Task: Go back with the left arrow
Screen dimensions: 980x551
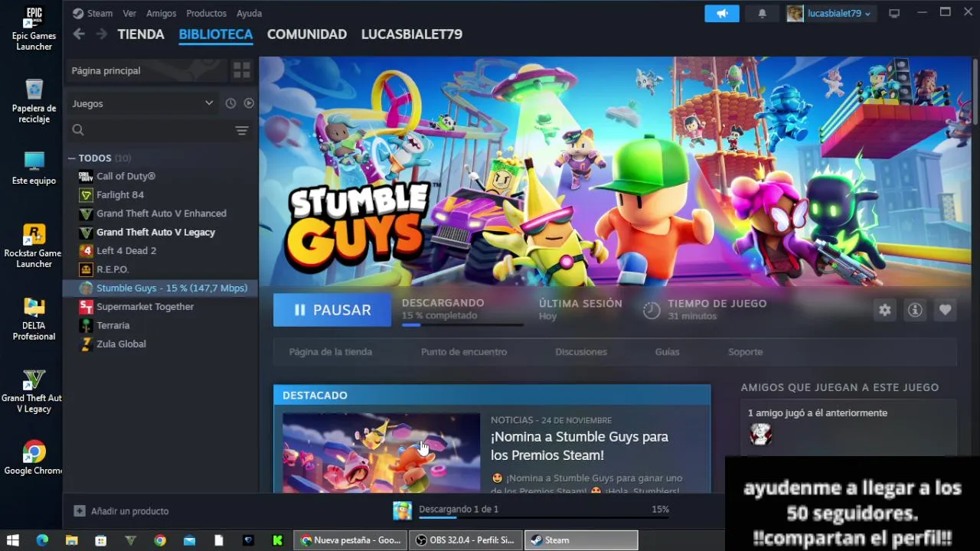Action: [x=78, y=34]
